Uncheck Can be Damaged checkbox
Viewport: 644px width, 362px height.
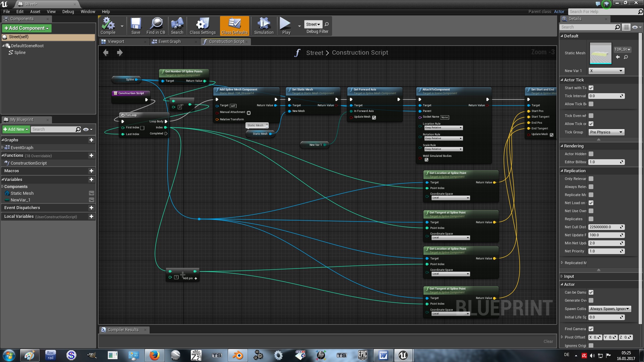click(x=591, y=292)
